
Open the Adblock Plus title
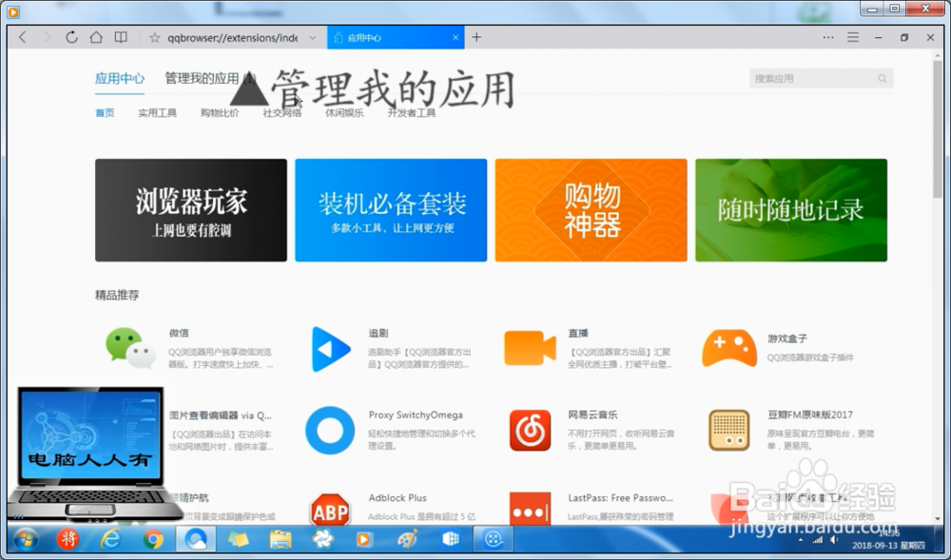(398, 497)
